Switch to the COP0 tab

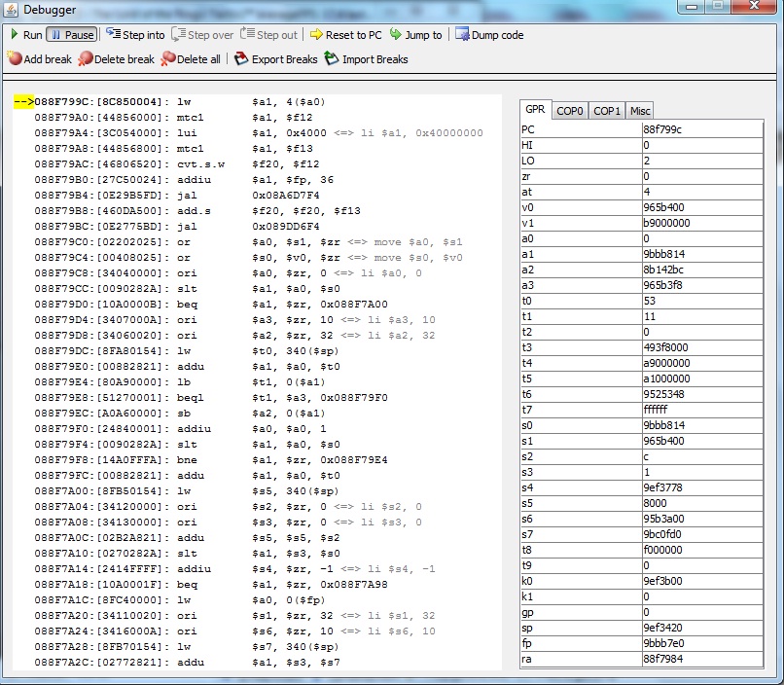[x=569, y=111]
